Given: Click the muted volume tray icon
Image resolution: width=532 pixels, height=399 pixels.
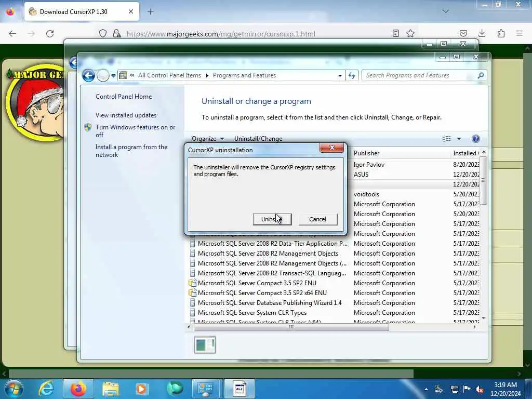Looking at the screenshot, I should [x=480, y=389].
